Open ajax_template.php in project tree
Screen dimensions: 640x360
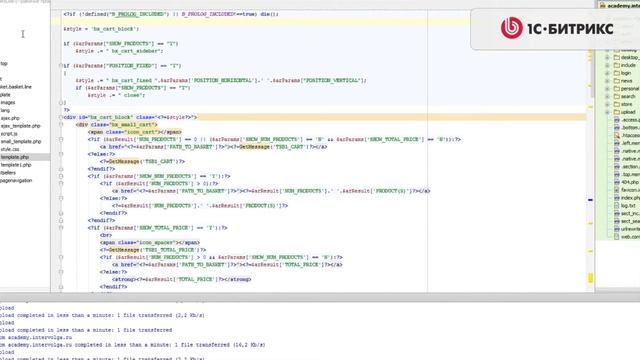(20, 126)
